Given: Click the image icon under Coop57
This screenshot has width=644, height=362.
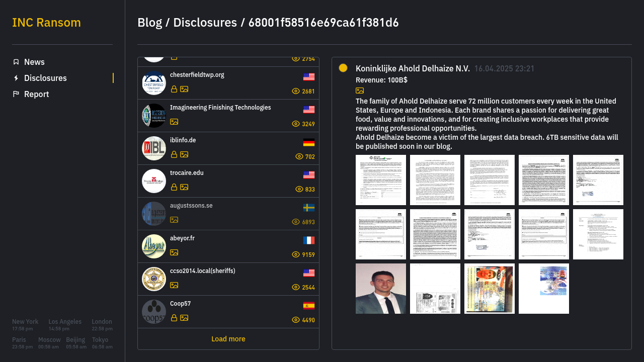Looking at the screenshot, I should tap(184, 318).
